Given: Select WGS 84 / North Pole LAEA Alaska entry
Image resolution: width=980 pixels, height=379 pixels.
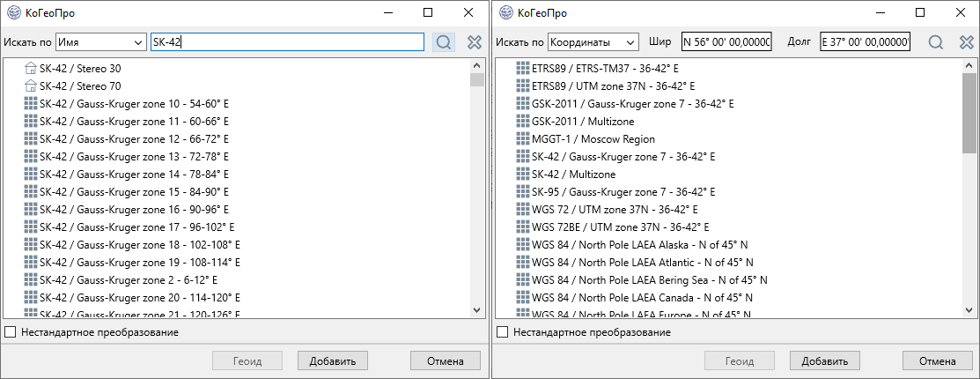Looking at the screenshot, I should point(639,245).
